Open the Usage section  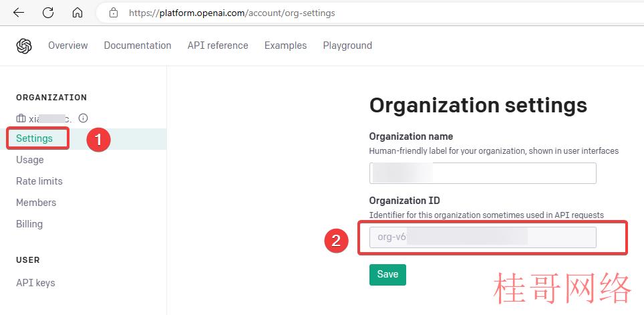pos(29,160)
